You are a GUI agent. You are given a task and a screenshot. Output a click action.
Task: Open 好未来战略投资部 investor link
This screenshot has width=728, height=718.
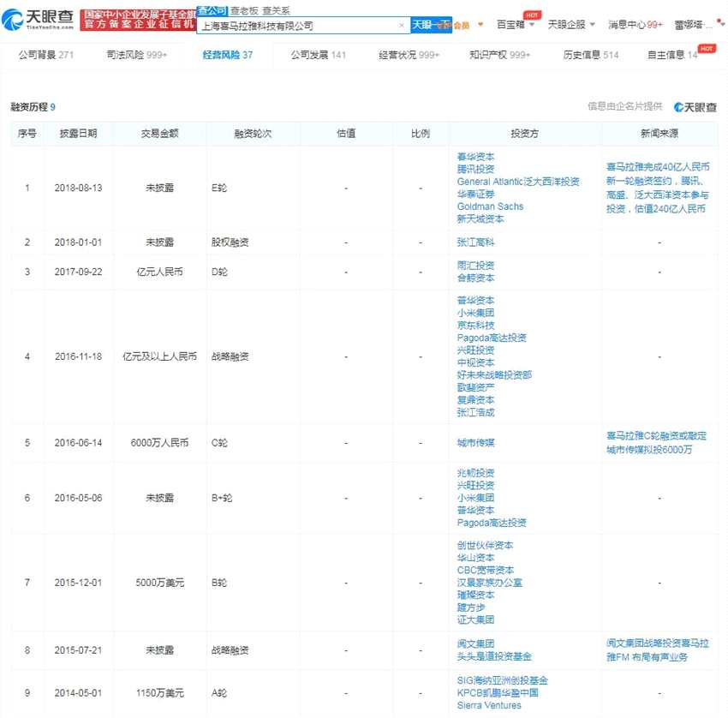[494, 374]
